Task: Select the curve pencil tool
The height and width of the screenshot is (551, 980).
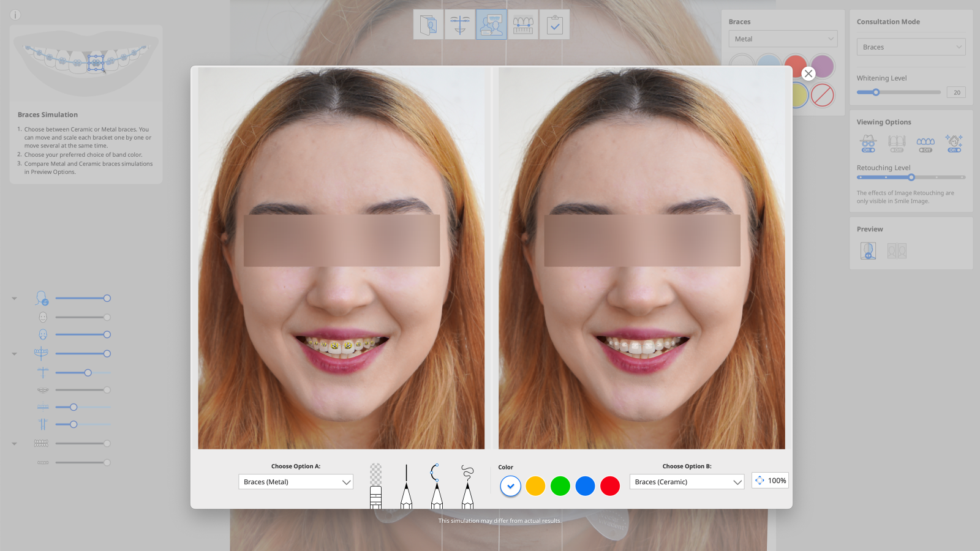Action: 437,486
